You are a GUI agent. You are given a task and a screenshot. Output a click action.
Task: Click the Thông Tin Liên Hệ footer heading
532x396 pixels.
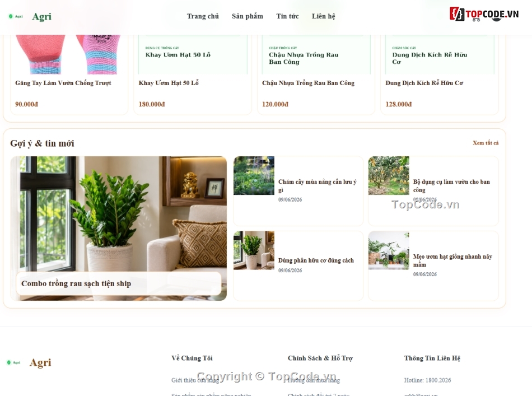(x=432, y=358)
